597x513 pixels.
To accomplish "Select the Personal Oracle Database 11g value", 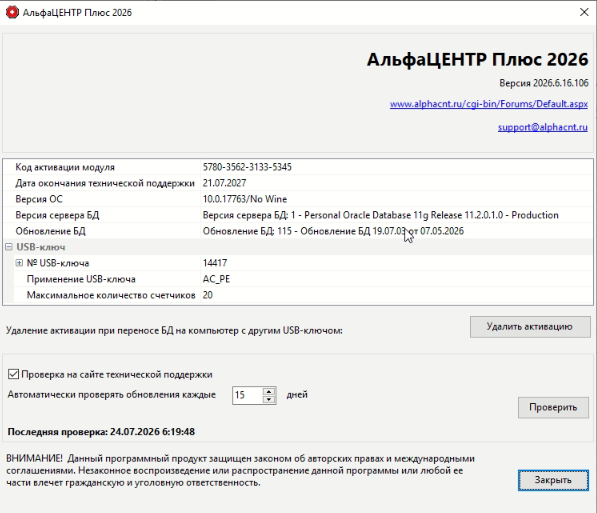I will (x=380, y=215).
